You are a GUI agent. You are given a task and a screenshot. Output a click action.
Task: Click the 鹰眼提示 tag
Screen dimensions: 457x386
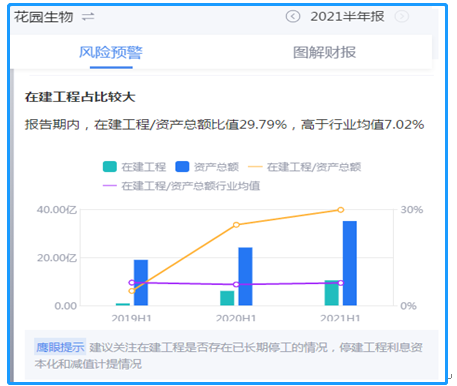pyautogui.click(x=60, y=347)
